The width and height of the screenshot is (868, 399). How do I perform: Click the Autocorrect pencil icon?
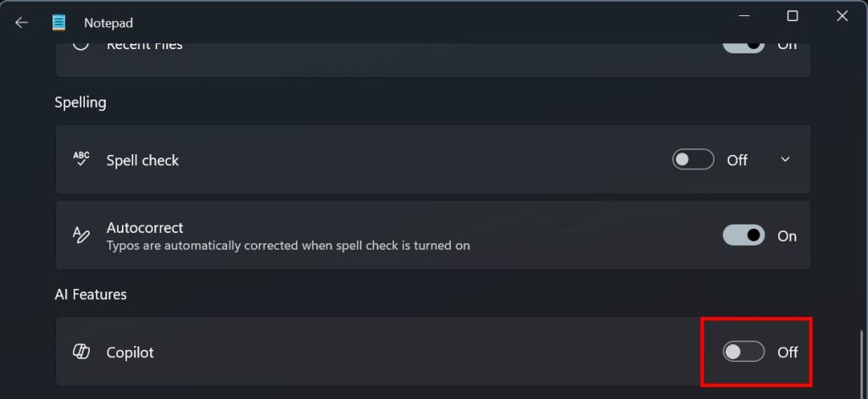pos(81,236)
